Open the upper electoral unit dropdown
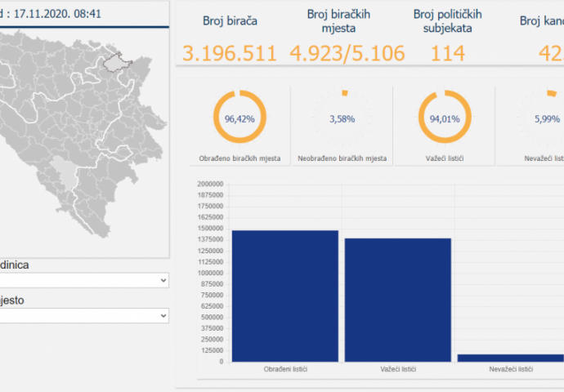This screenshot has height=392, width=564. (82, 280)
